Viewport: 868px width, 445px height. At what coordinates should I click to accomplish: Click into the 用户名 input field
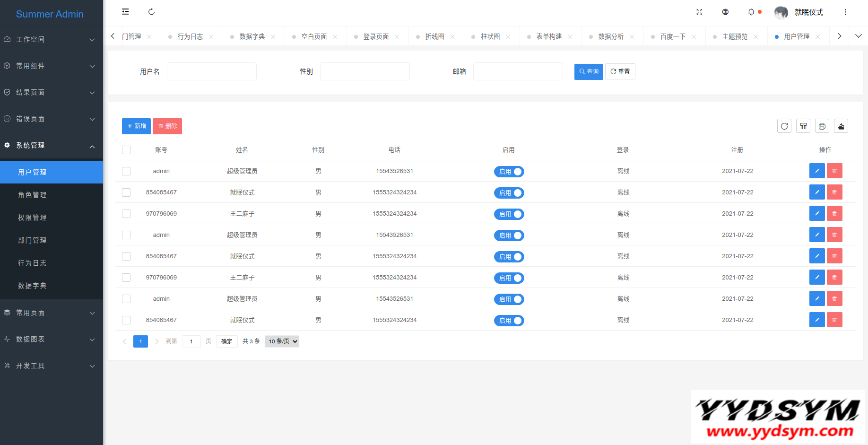[x=211, y=71]
